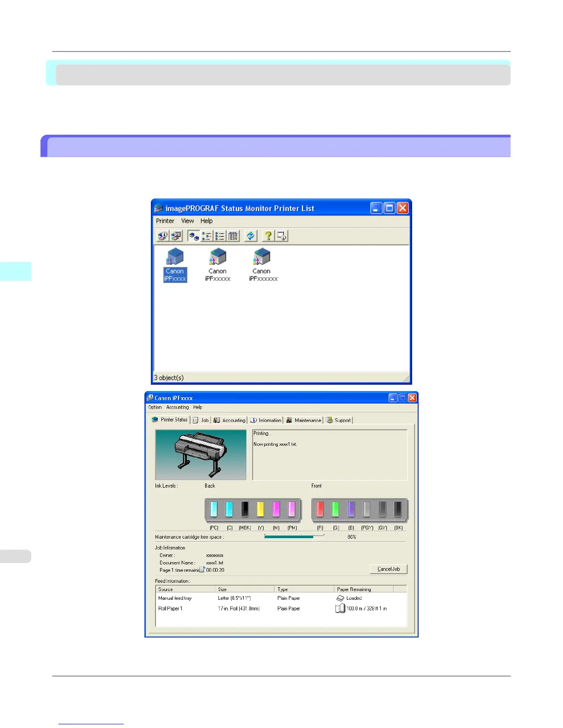Switch to details table view icon
The width and height of the screenshot is (563, 728).
click(x=233, y=236)
